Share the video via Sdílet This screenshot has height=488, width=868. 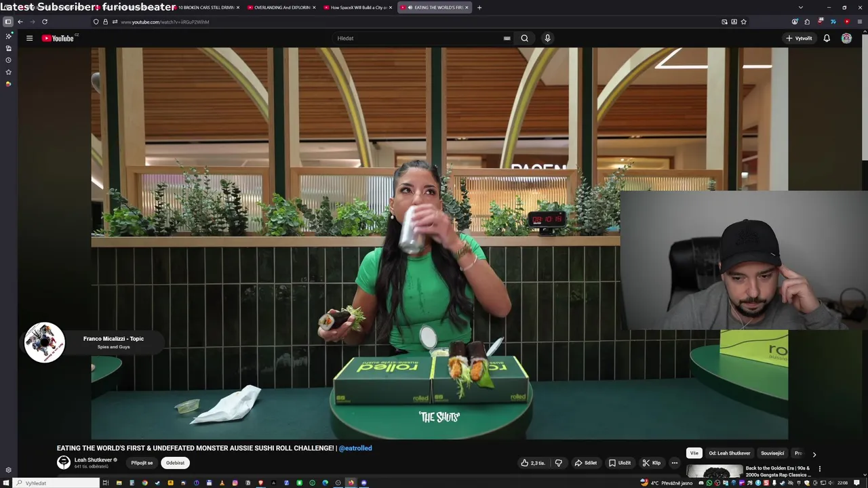coord(585,463)
